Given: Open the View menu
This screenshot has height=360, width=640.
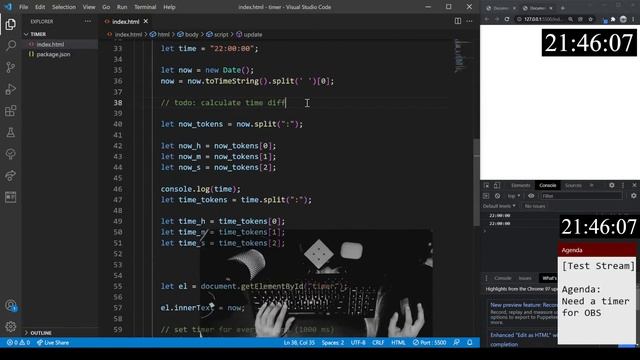Looking at the screenshot, I should click(89, 7).
